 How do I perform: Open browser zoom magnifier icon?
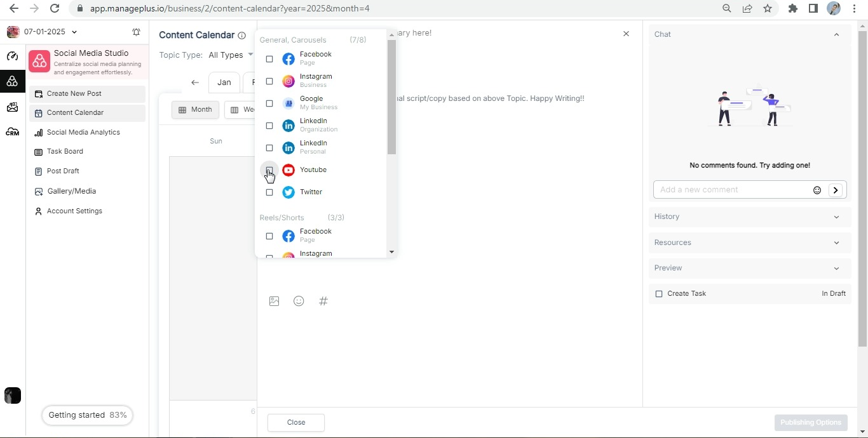point(727,8)
